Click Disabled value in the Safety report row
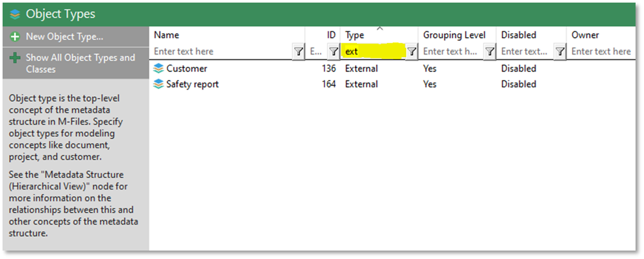Image resolution: width=644 pixels, height=259 pixels. pyautogui.click(x=519, y=84)
